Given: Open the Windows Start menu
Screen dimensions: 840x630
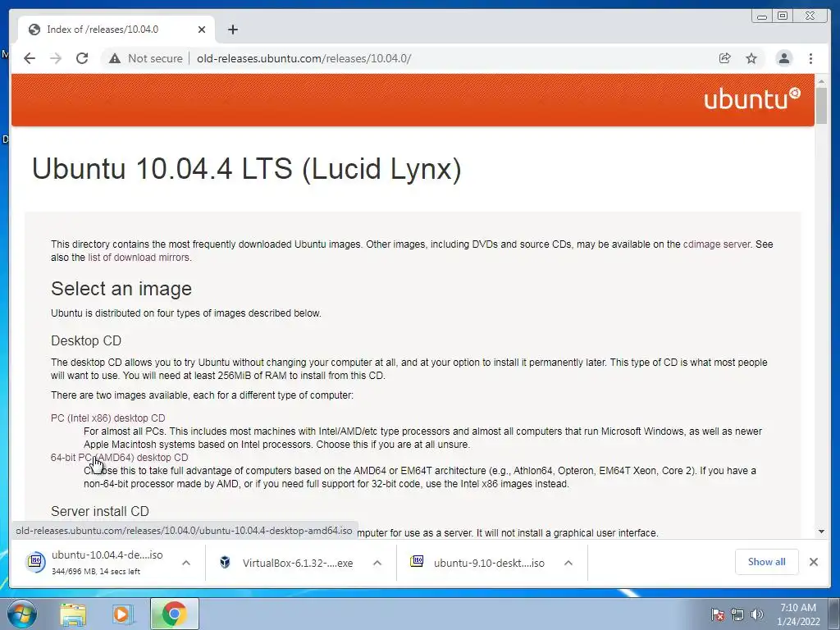Looking at the screenshot, I should [21, 614].
